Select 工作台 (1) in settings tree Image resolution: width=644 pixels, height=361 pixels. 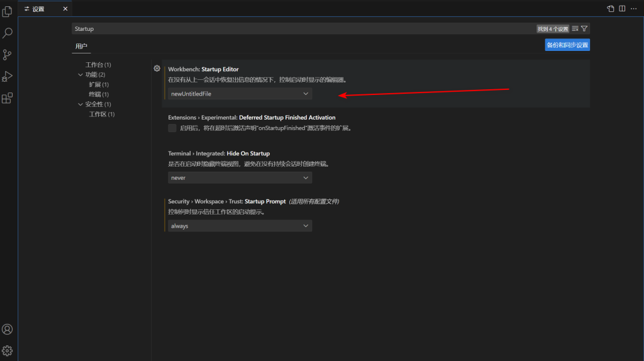98,65
